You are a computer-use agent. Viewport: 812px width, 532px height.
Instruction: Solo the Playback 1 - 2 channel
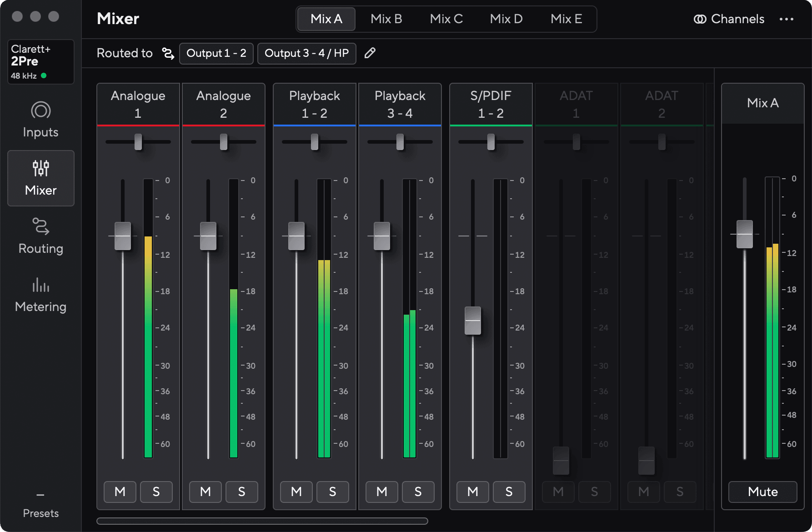point(333,492)
